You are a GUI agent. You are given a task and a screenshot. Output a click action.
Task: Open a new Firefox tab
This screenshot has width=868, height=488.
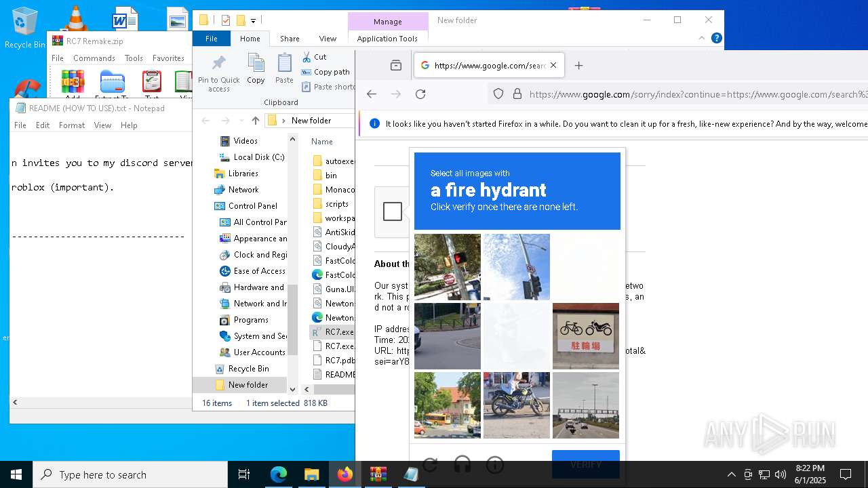(578, 66)
